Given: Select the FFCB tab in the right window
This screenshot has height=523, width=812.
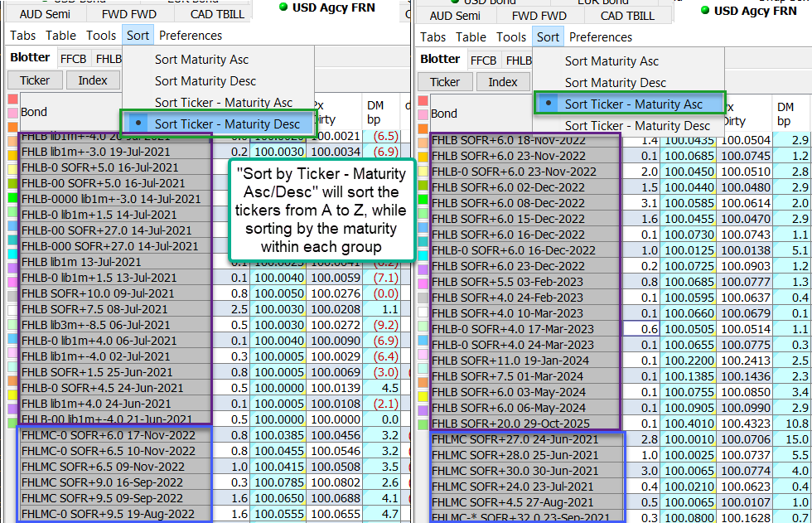Looking at the screenshot, I should [483, 60].
